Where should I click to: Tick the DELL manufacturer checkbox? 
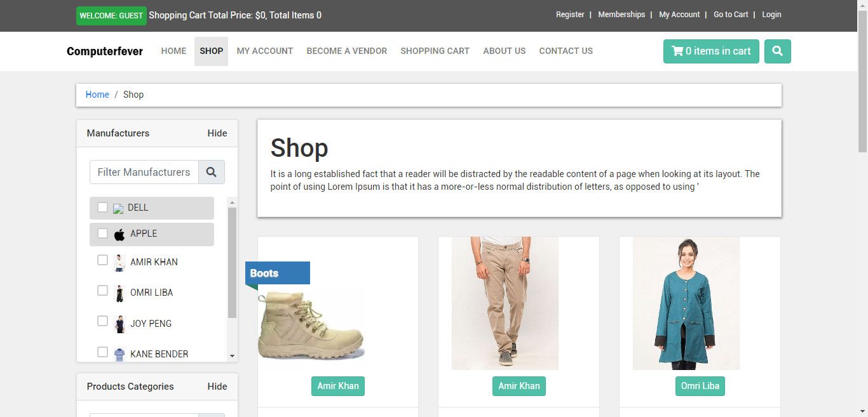coord(102,208)
